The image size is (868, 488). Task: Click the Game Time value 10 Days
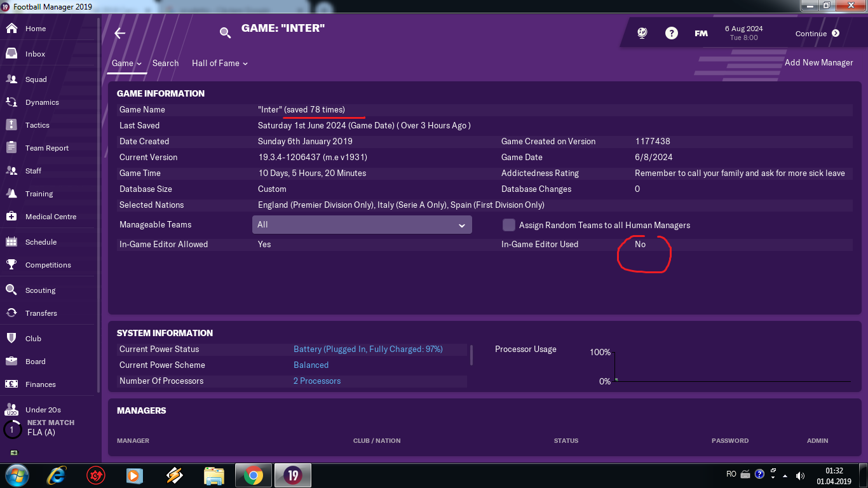(312, 173)
